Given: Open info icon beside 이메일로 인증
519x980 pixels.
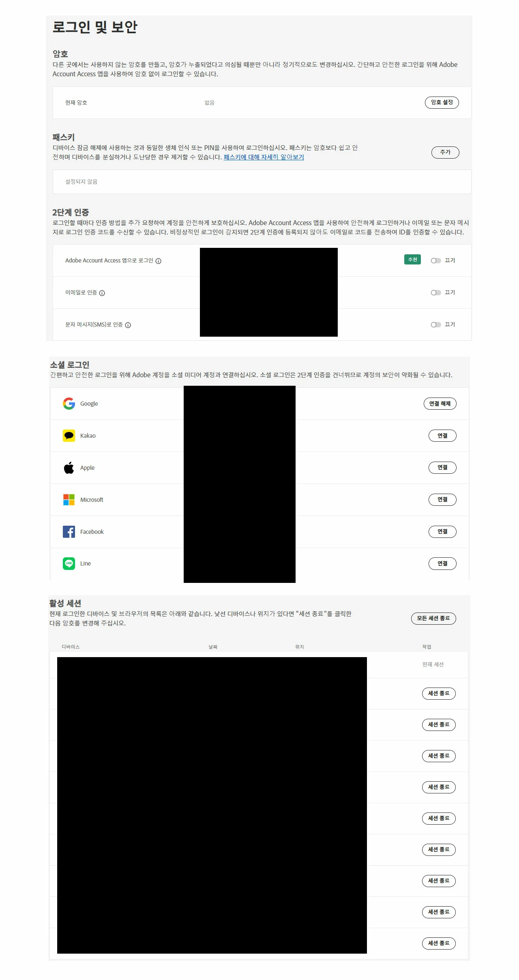Looking at the screenshot, I should (102, 293).
